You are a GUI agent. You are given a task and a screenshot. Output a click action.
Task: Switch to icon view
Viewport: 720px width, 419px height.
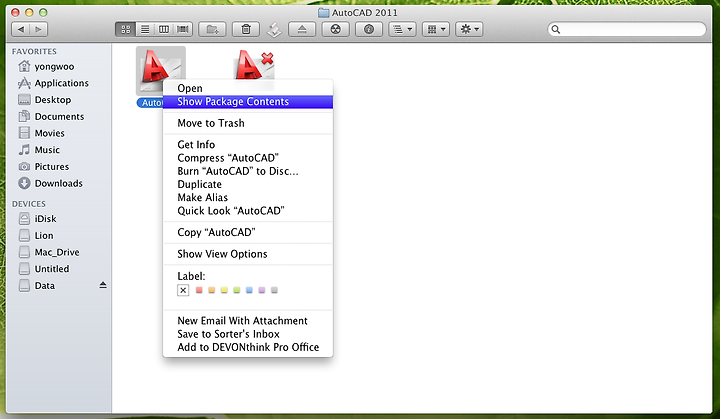point(125,29)
